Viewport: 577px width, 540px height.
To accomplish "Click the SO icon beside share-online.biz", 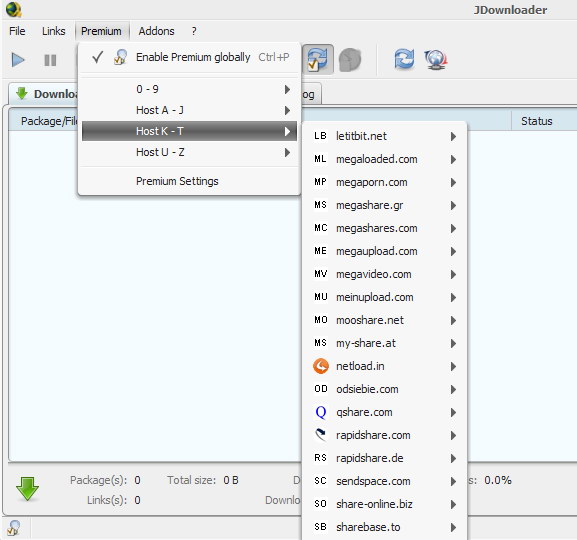I will coord(321,504).
